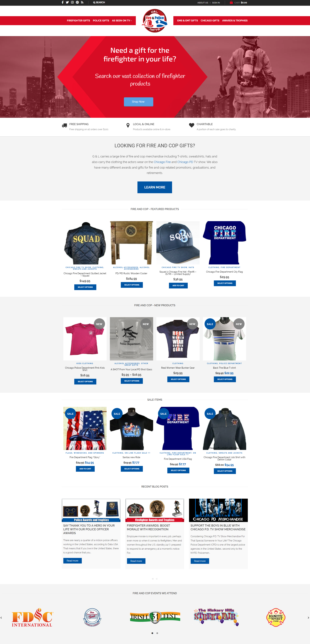Open the Awards & Trophies menu item
310x644 pixels.
(x=235, y=21)
